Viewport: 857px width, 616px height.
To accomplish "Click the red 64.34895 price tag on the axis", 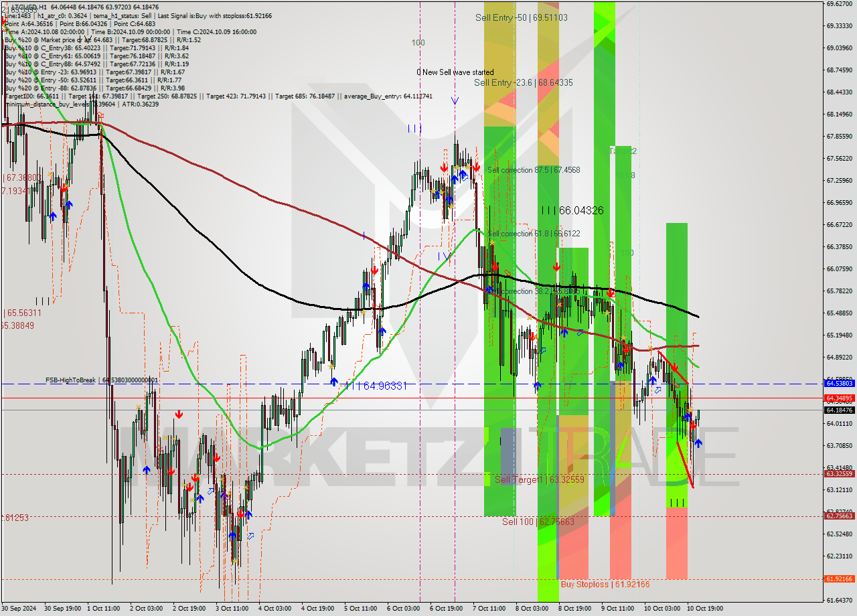I will point(840,398).
